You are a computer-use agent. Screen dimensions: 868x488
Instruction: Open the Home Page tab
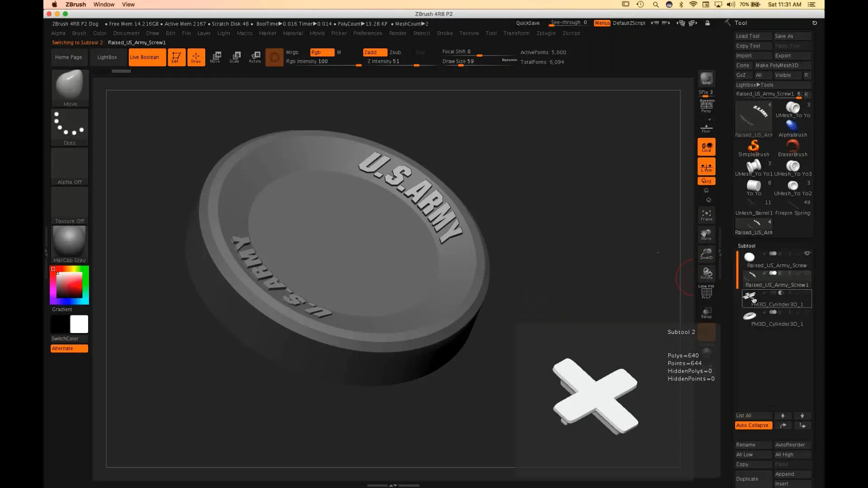click(x=69, y=57)
